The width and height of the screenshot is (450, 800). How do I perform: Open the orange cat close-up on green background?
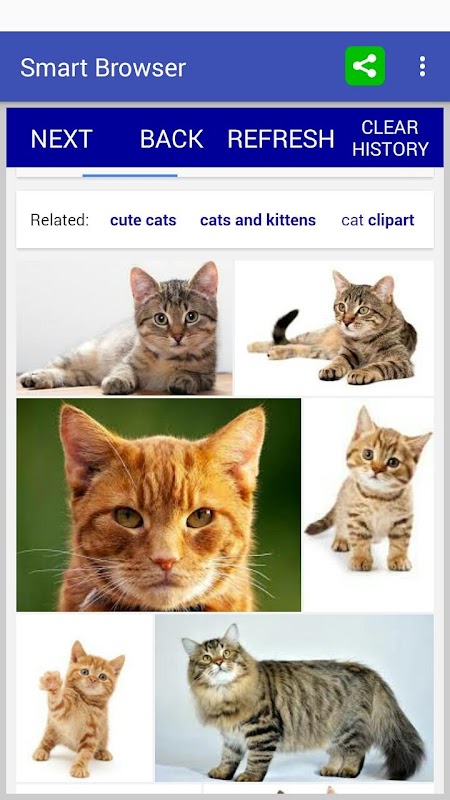pyautogui.click(x=159, y=505)
